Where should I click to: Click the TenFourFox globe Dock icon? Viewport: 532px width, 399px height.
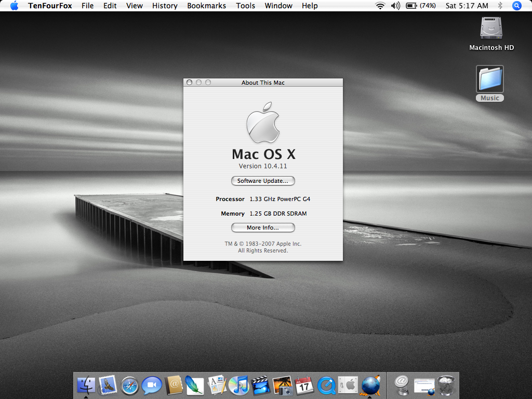tap(370, 386)
